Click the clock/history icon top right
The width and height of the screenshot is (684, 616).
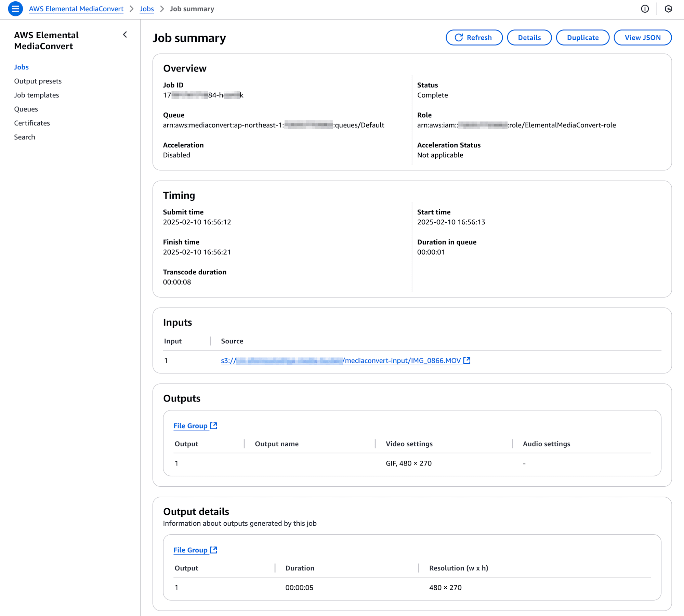669,8
